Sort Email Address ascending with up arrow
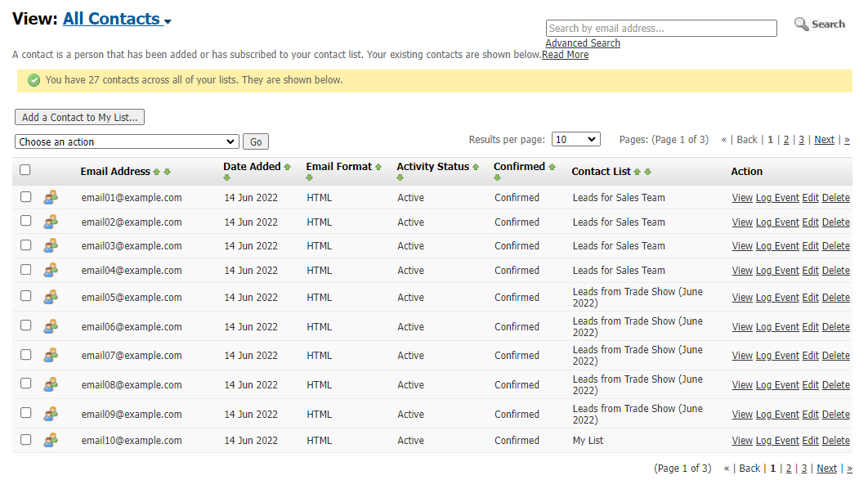The width and height of the screenshot is (868, 480). point(157,173)
